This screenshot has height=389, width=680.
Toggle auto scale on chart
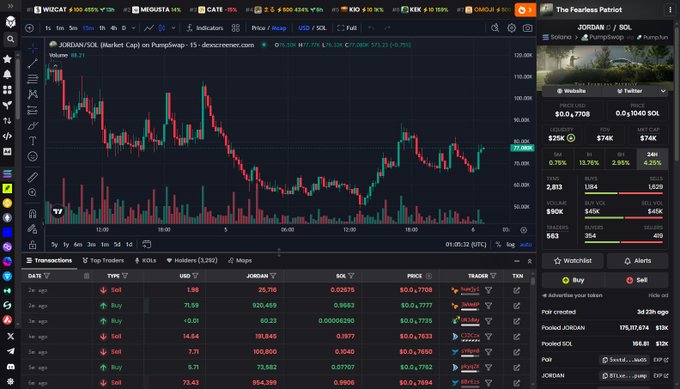[526, 245]
